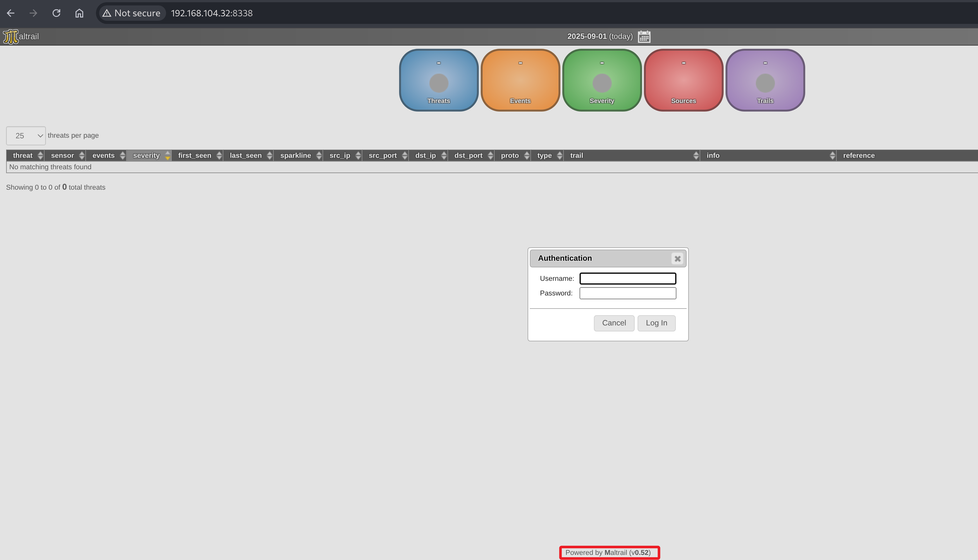Open the calendar date picker icon
978x560 pixels.
(644, 37)
